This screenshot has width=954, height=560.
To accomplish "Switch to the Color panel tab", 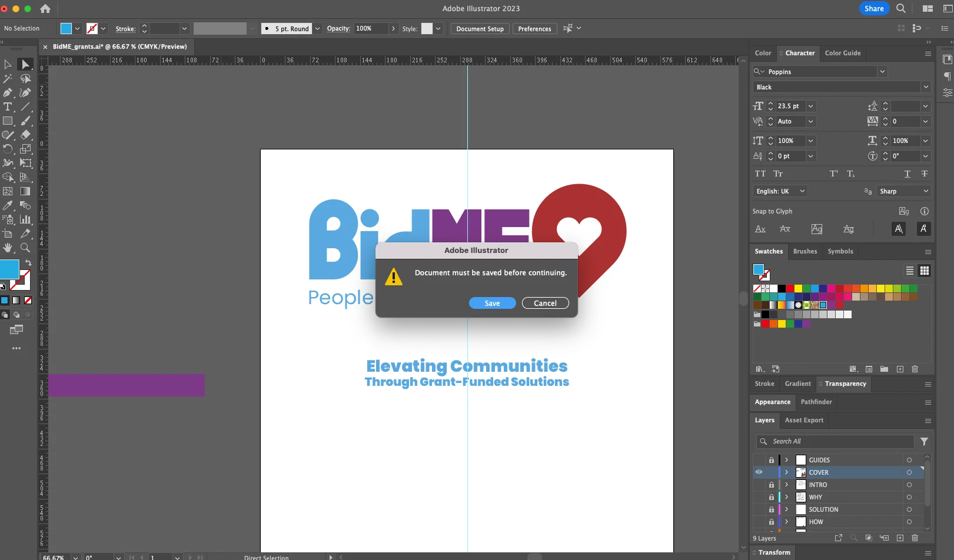I will pos(763,53).
